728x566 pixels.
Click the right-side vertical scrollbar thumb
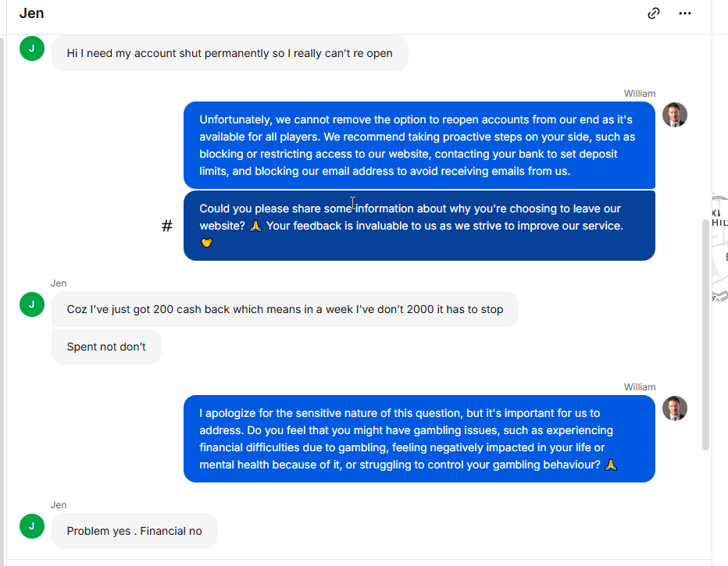coord(705,334)
